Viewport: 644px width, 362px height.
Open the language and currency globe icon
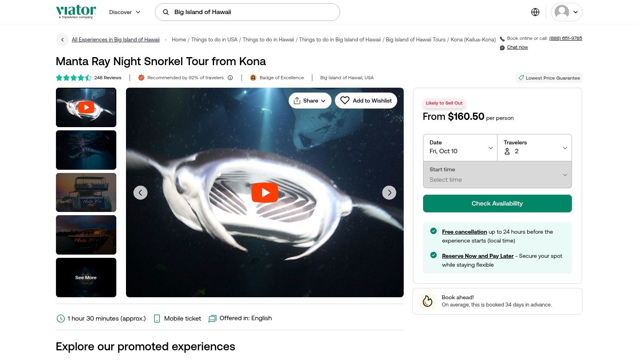pyautogui.click(x=535, y=12)
